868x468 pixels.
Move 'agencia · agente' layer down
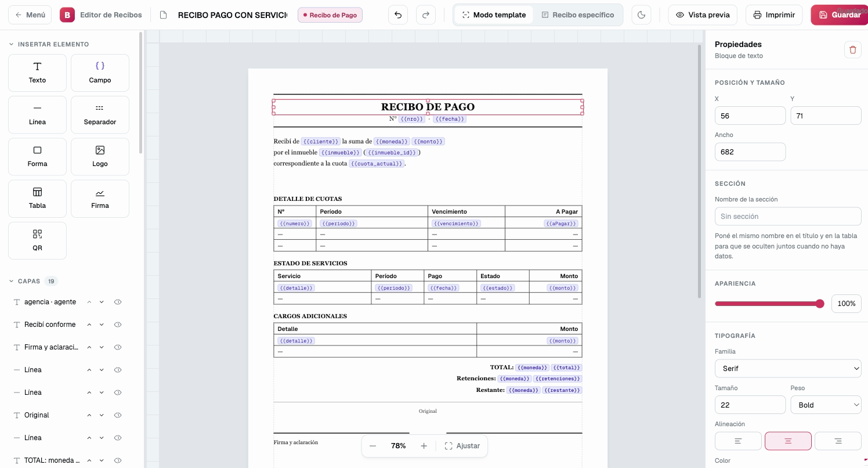[102, 302]
